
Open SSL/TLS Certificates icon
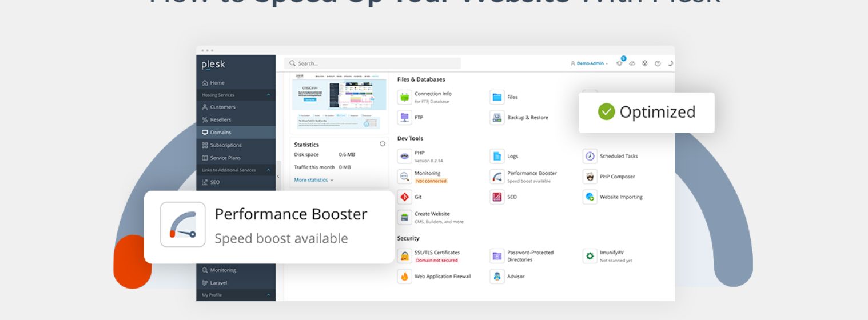[x=405, y=256]
